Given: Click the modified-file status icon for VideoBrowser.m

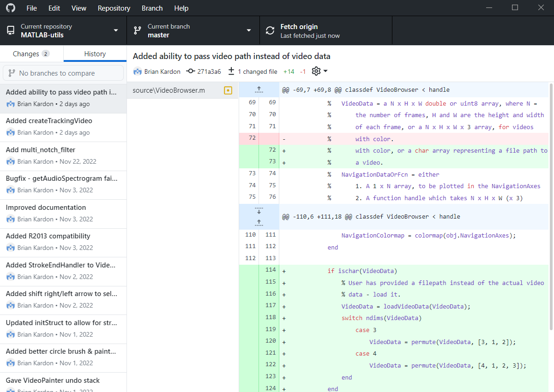Looking at the screenshot, I should tap(228, 90).
